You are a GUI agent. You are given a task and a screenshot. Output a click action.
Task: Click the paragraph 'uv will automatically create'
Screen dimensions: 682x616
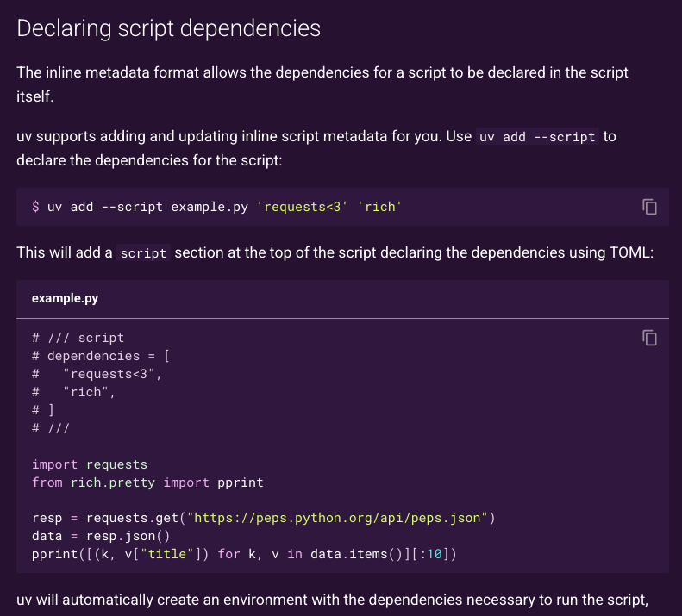(x=332, y=600)
